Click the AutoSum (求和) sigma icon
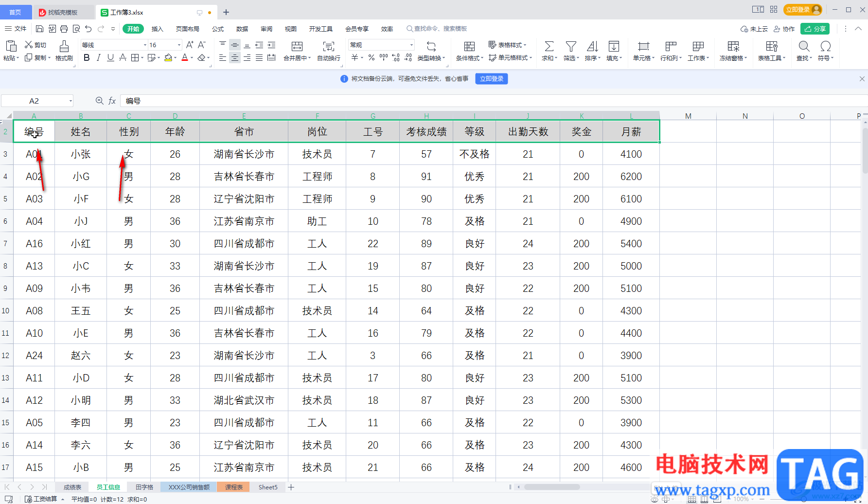Viewport: 868px width, 504px height. point(549,47)
